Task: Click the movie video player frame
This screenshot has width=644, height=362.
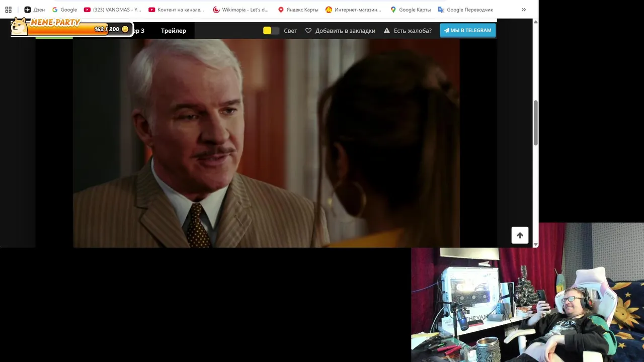Action: 266,143
